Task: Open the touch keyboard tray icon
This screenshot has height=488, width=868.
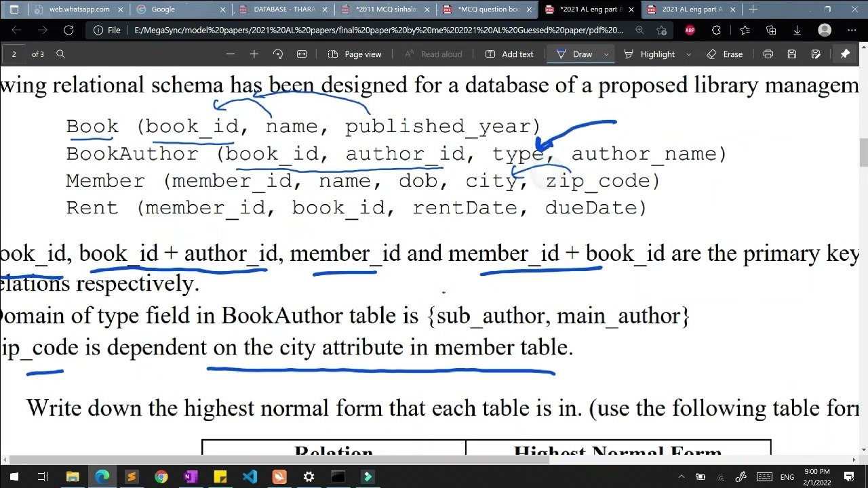Action: pos(764,477)
